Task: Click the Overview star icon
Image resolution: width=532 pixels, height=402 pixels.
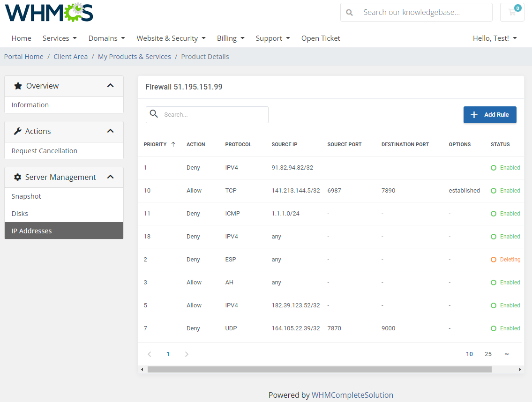Action: (x=18, y=86)
